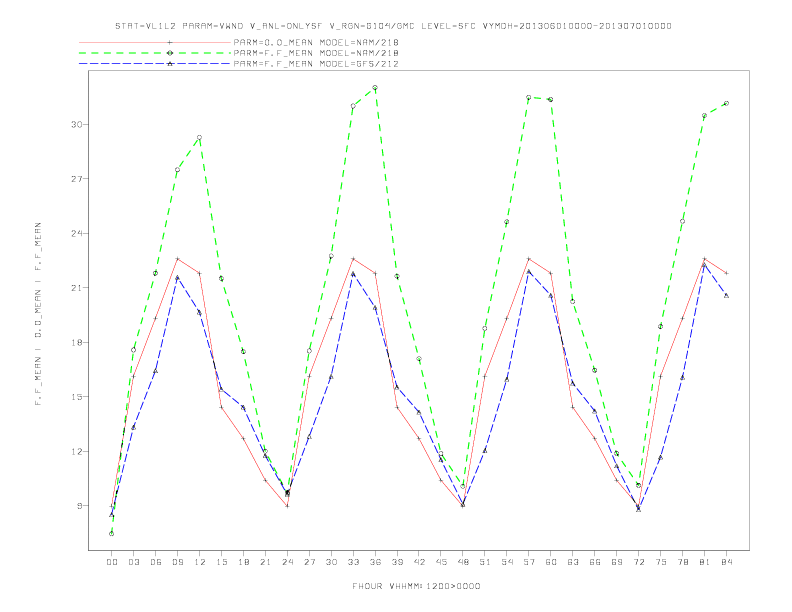The image size is (792, 612).
Task: Click y-axis tick label 15
Action: click(x=76, y=397)
